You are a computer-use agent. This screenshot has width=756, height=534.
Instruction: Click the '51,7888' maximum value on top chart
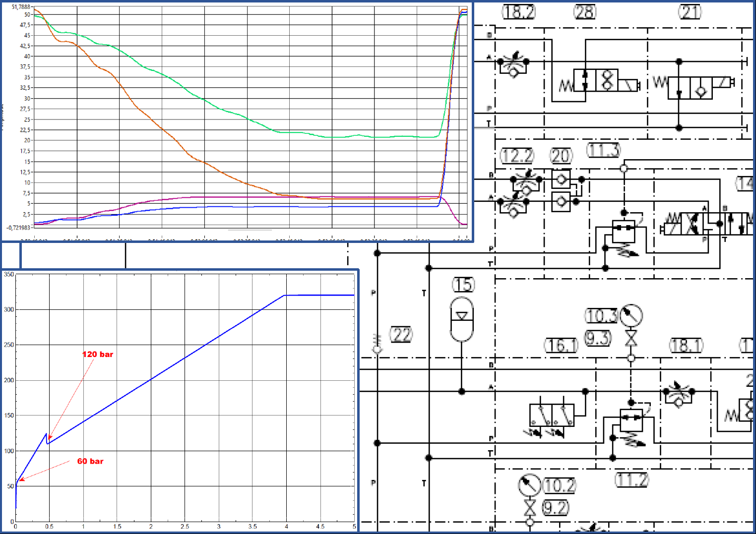21,7
